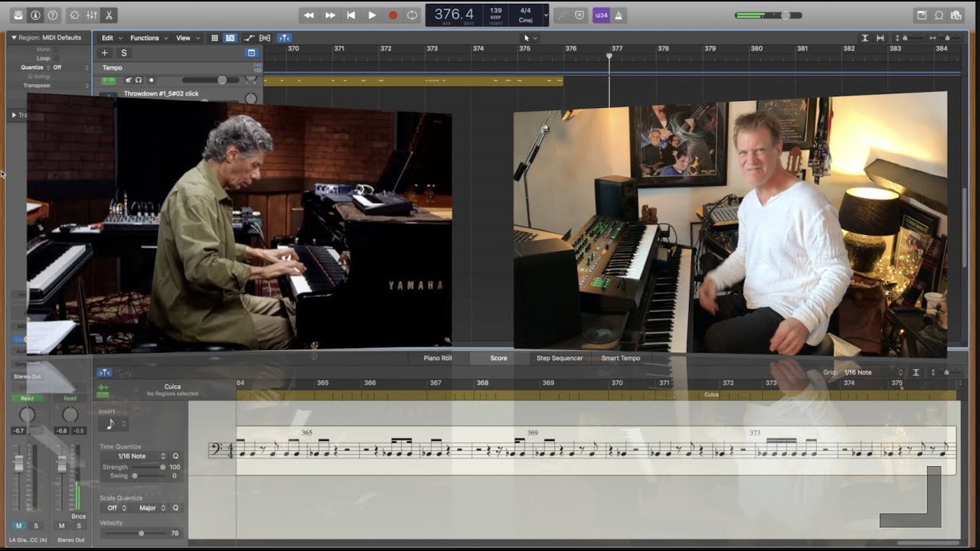This screenshot has height=551, width=980.
Task: Open the media Browsers icon
Action: pyautogui.click(x=955, y=15)
